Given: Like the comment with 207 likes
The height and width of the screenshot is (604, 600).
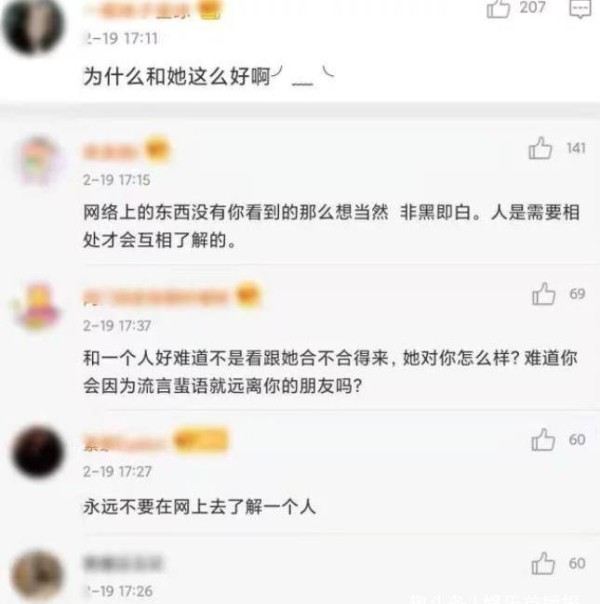Looking at the screenshot, I should tap(498, 9).
